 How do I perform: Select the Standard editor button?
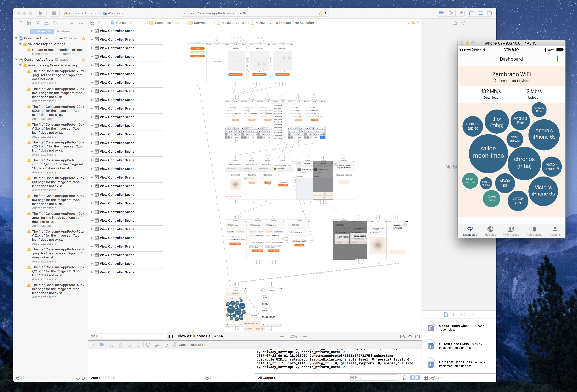tap(441, 13)
